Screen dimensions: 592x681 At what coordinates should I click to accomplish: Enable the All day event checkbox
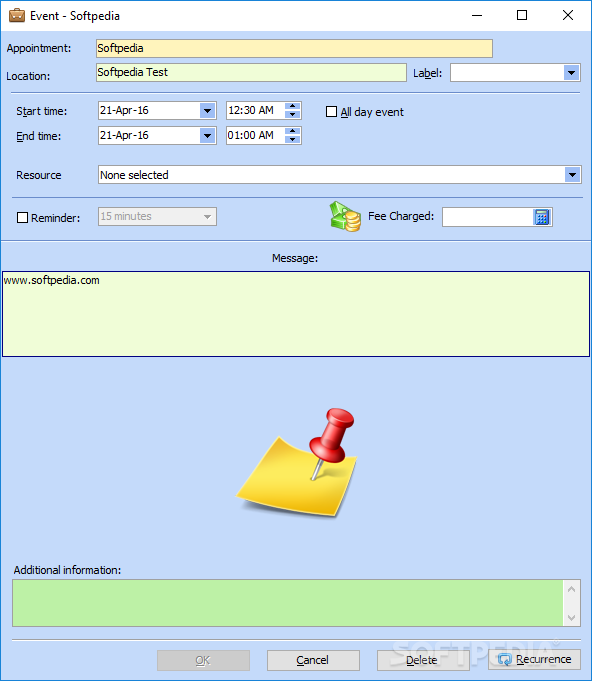[331, 112]
